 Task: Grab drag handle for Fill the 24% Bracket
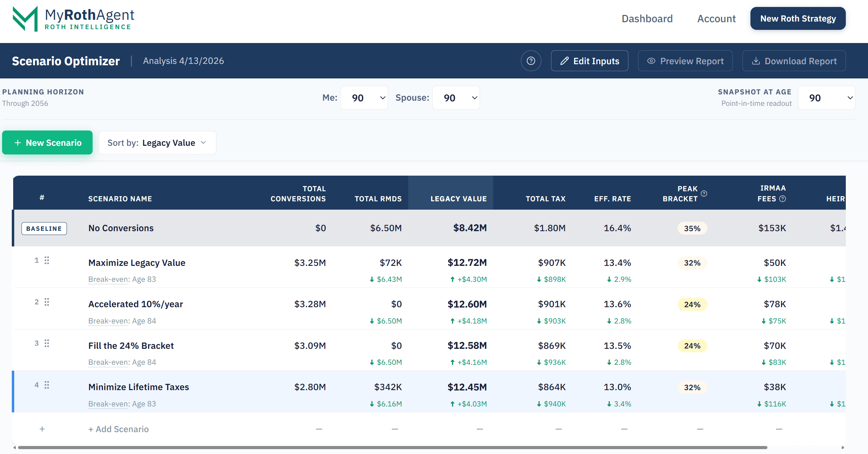(47, 343)
